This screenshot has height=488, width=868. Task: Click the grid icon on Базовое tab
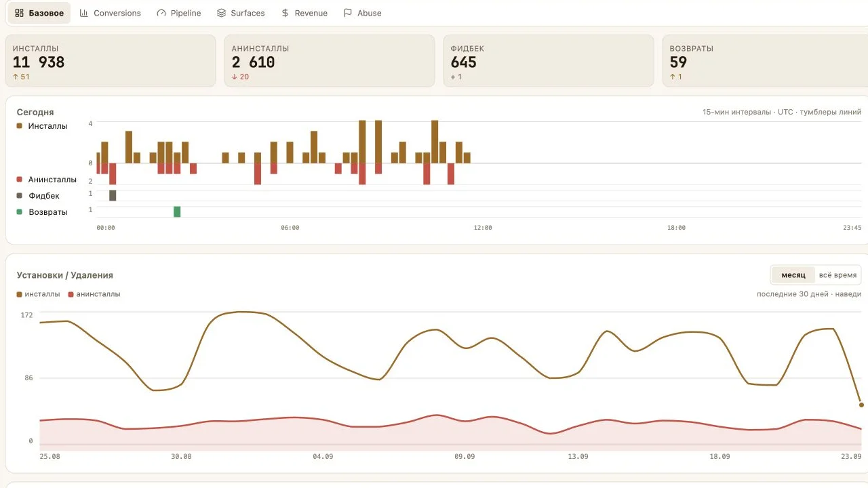click(19, 13)
